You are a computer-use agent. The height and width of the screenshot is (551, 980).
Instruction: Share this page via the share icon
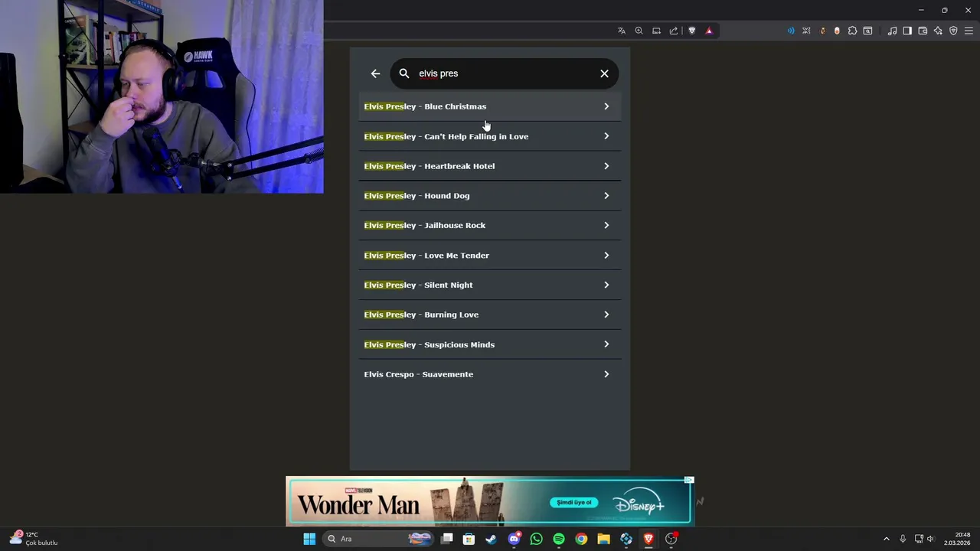[x=674, y=31]
